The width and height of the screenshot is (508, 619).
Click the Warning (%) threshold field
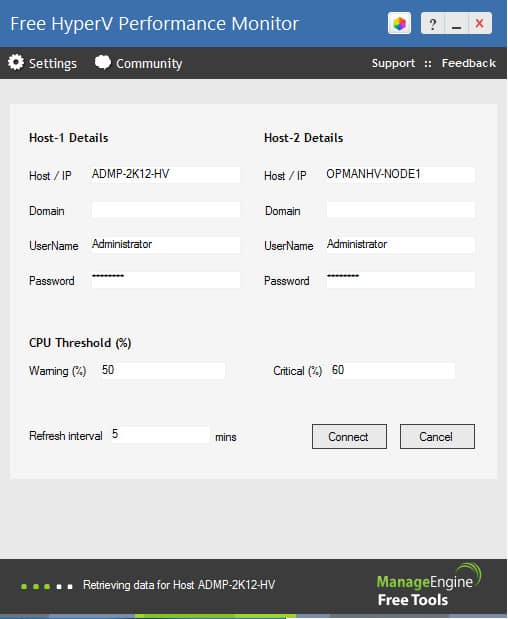point(163,371)
